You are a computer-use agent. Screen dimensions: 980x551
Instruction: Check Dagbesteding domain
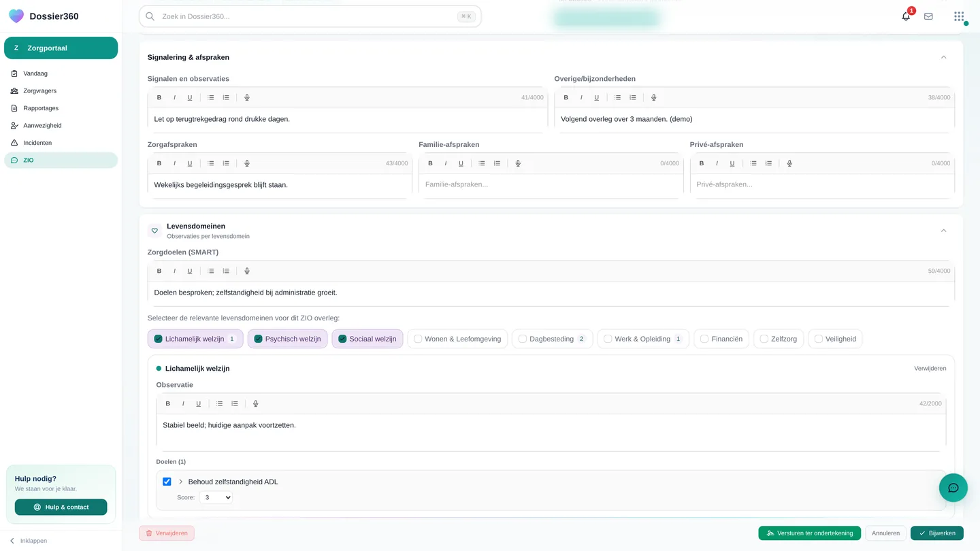[x=523, y=339]
